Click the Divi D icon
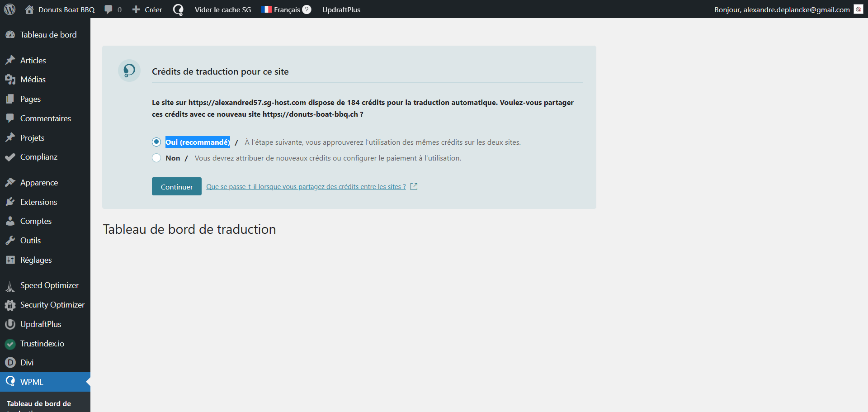Viewport: 868px width, 412px height. [10, 363]
